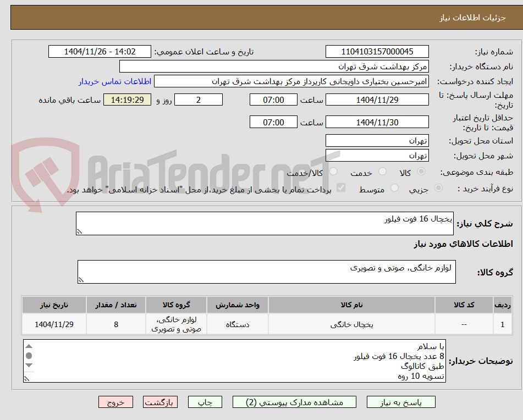523x420 pixels.
Task: Click the توضیحات خریدار text area
Action: pyautogui.click(x=234, y=361)
